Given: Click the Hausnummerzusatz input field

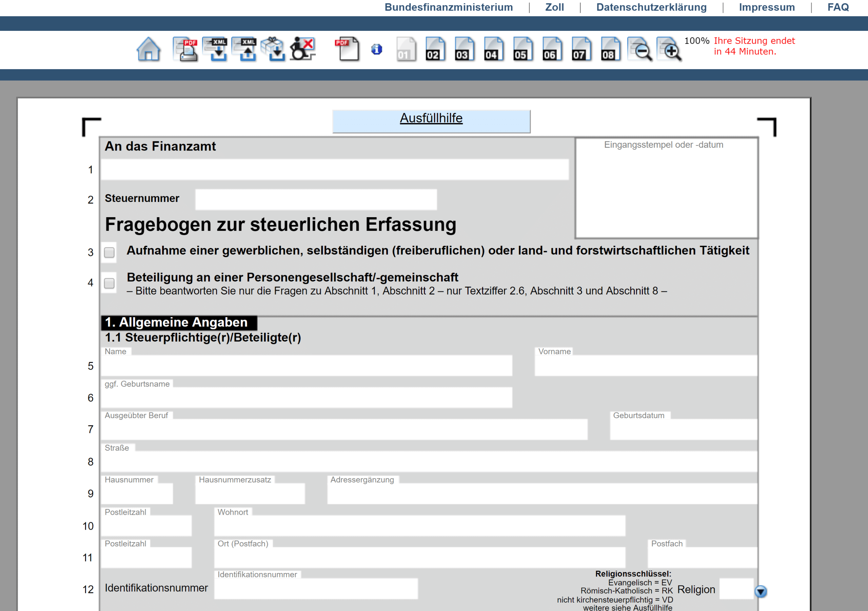Looking at the screenshot, I should coord(250,493).
